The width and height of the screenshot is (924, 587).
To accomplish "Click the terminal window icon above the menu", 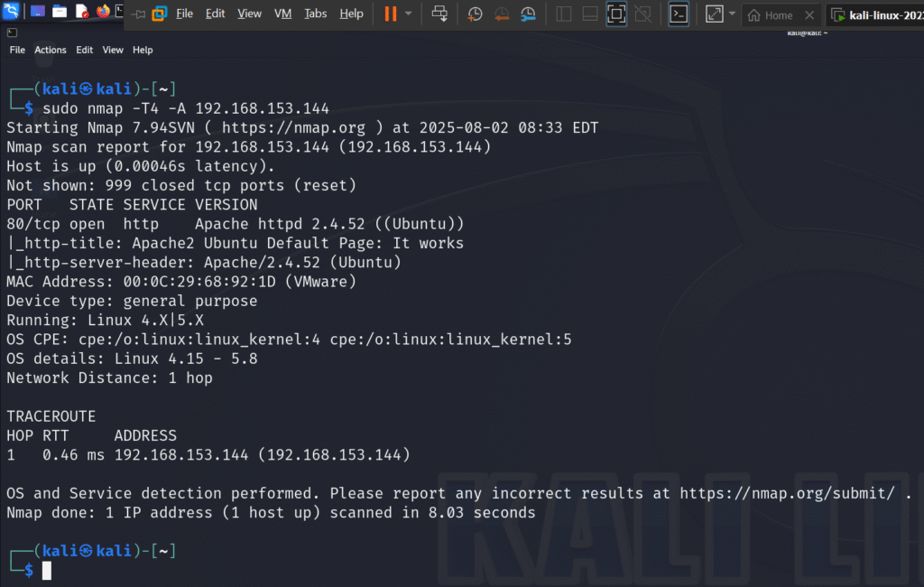I will pyautogui.click(x=12, y=33).
